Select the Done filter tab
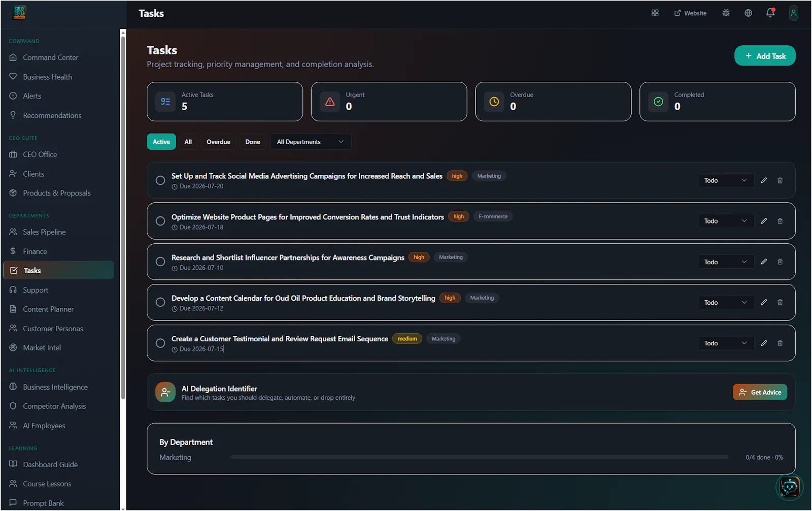The height and width of the screenshot is (511, 812). (x=253, y=142)
